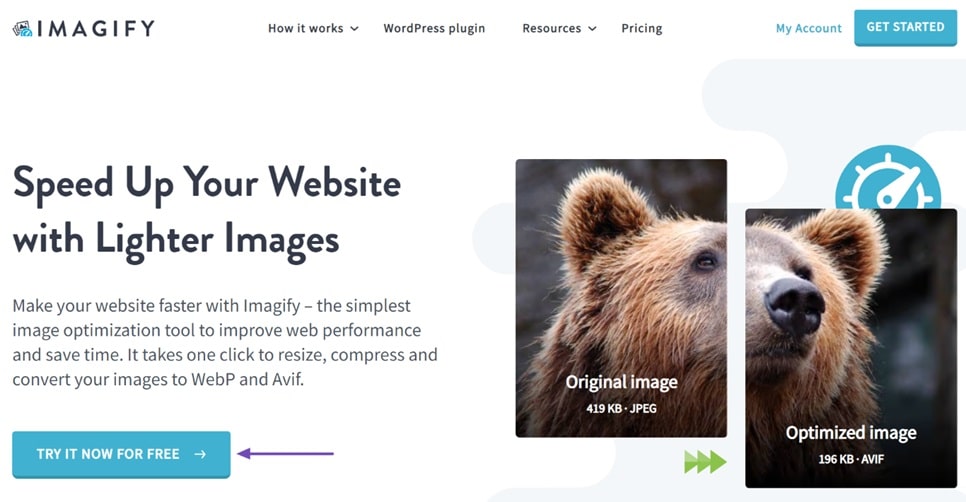Click the IMAGIFY wordmark text
966x502 pixels.
[95, 28]
